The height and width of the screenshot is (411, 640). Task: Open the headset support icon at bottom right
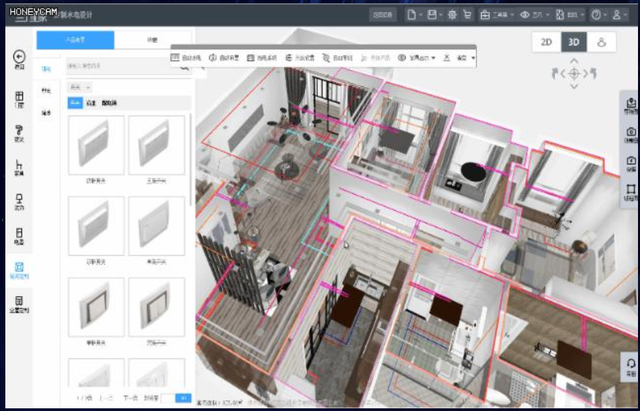631,363
